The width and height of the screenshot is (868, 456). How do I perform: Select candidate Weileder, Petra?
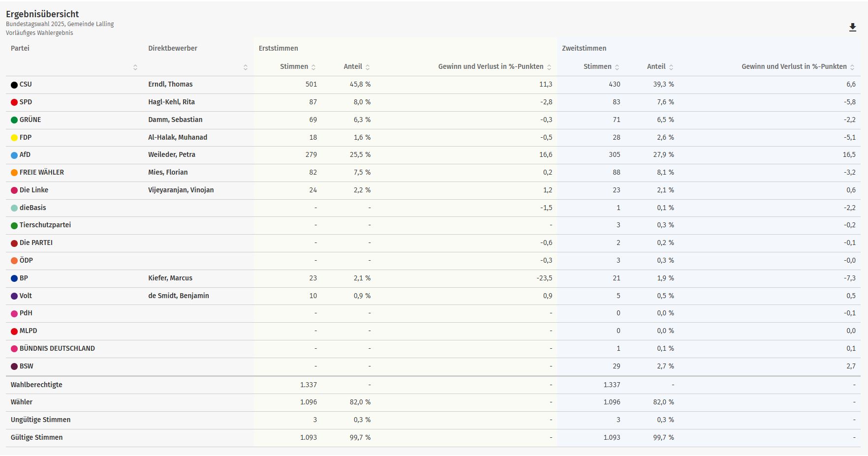tap(172, 154)
